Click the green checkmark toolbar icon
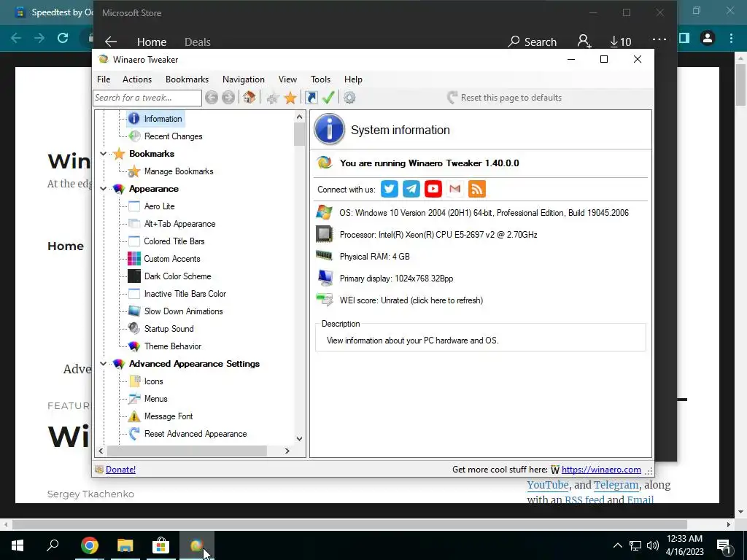Viewport: 747px width, 560px height. 328,98
